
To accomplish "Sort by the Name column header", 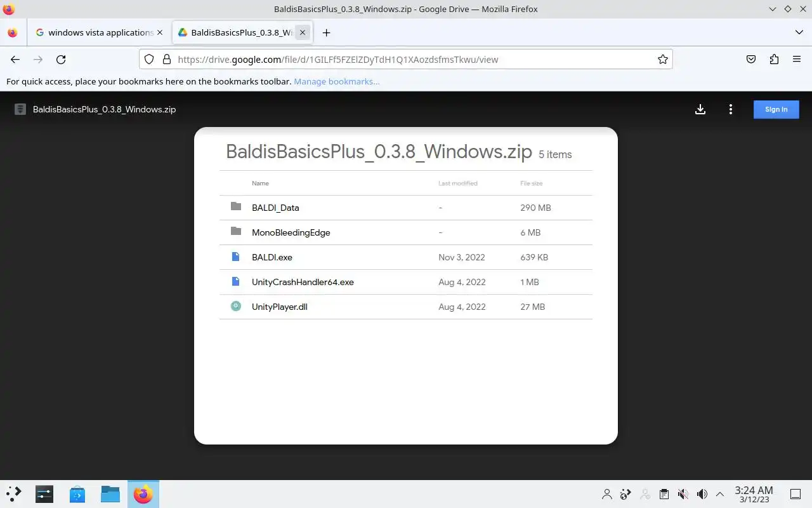I will click(260, 183).
